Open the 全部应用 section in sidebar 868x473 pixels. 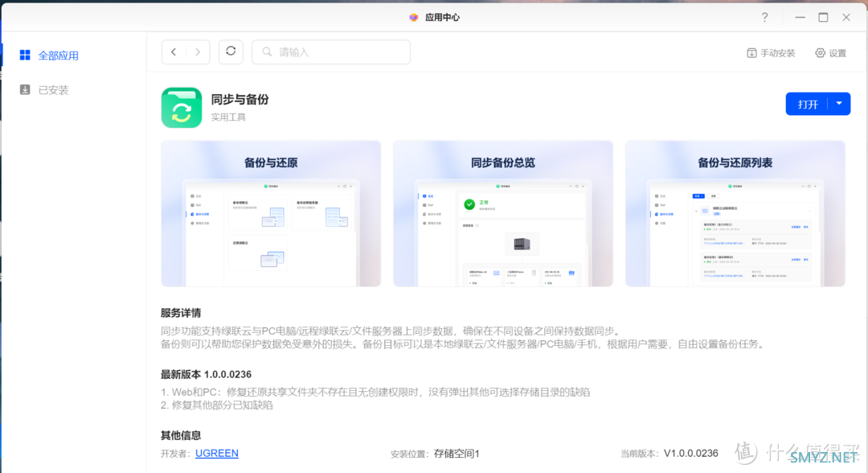click(x=58, y=56)
